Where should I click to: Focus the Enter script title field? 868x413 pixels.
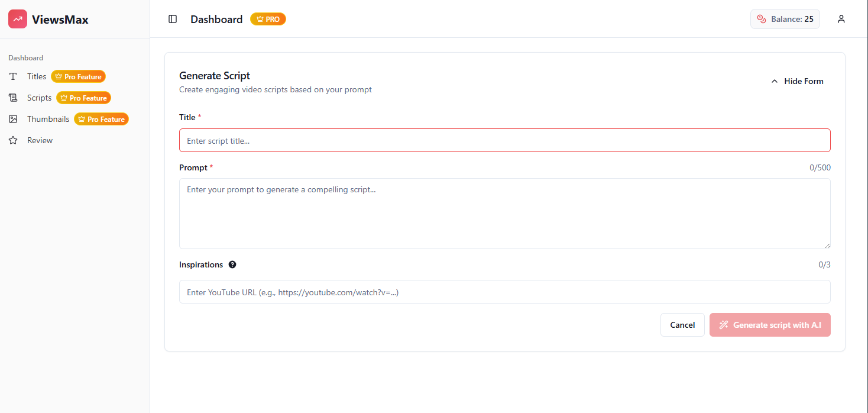504,140
